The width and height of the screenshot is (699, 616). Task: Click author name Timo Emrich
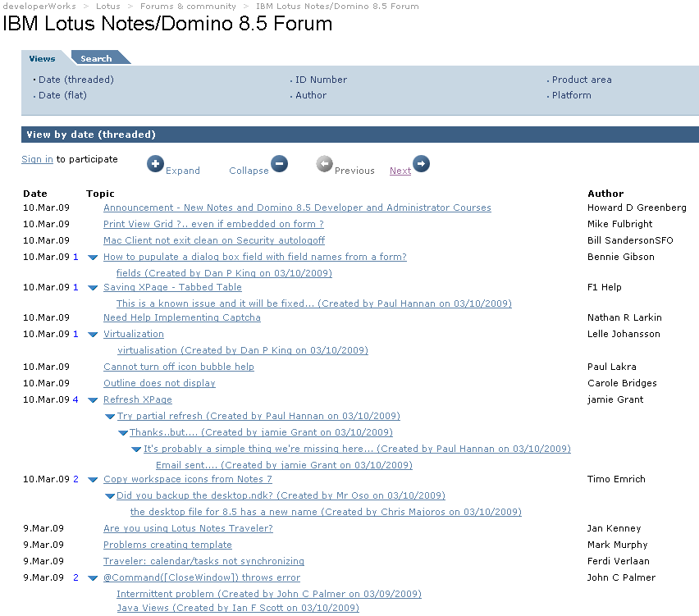(616, 479)
